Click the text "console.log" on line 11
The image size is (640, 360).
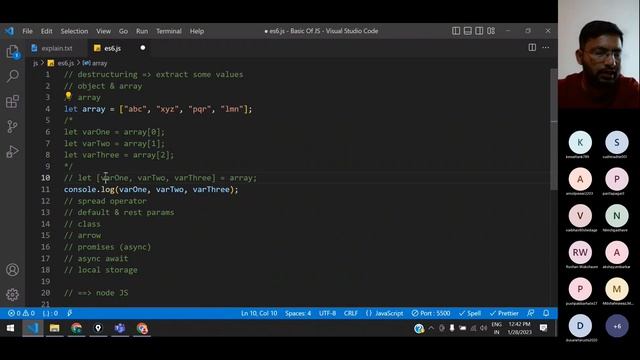[89, 189]
